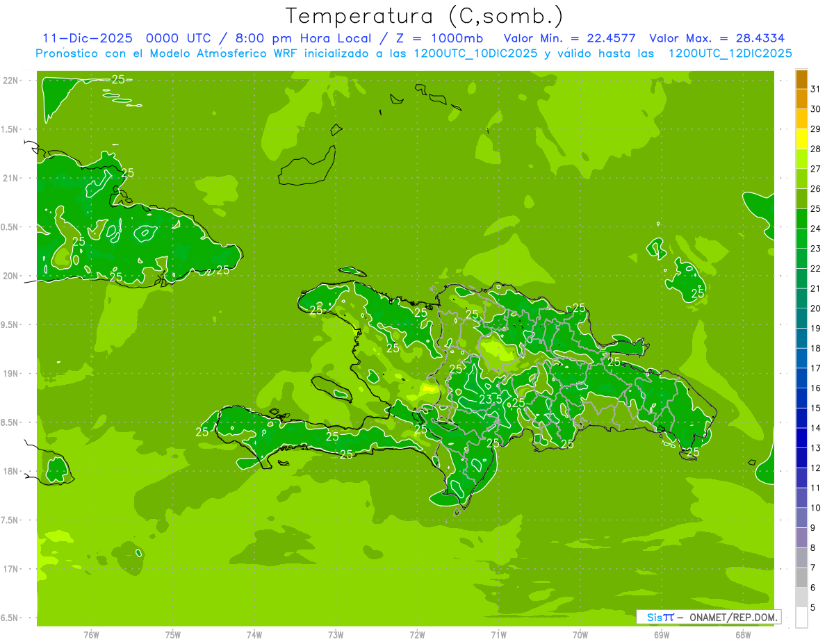Click the "15" value on the color legend
Image resolution: width=834 pixels, height=644 pixels.
pos(816,408)
